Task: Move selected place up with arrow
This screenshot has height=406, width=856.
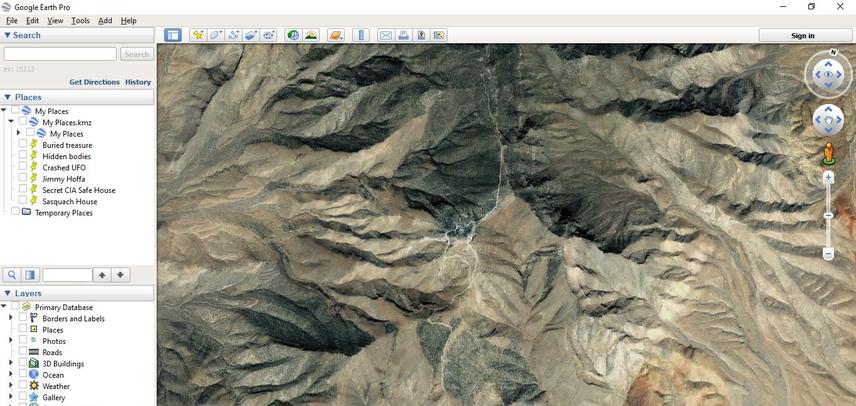Action: 102,275
